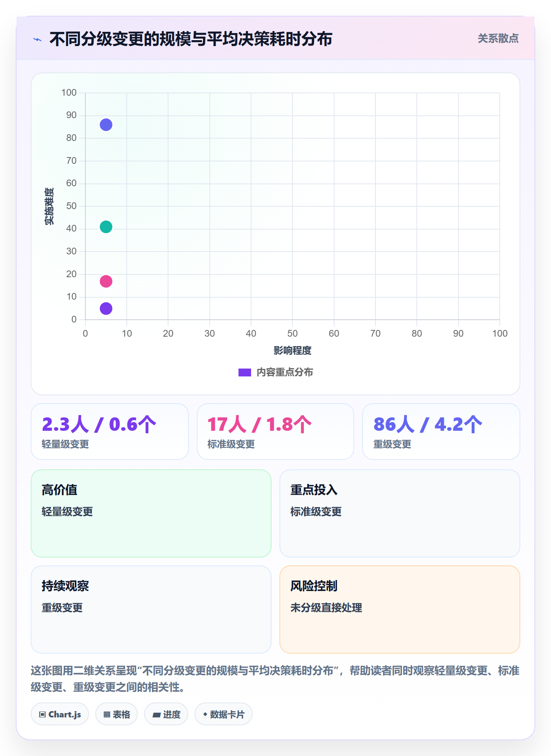The image size is (551, 756).
Task: Click the 影响程度 x-axis title
Action: (x=292, y=350)
